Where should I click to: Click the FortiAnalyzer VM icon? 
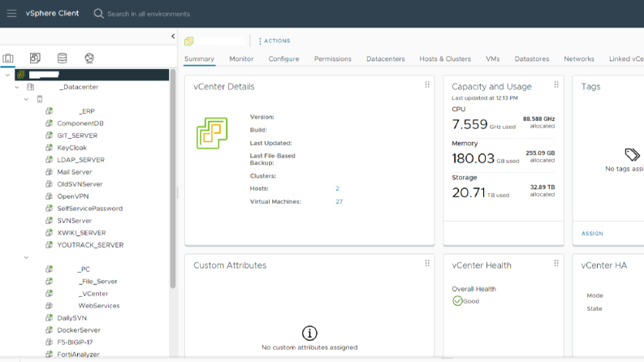click(50, 354)
